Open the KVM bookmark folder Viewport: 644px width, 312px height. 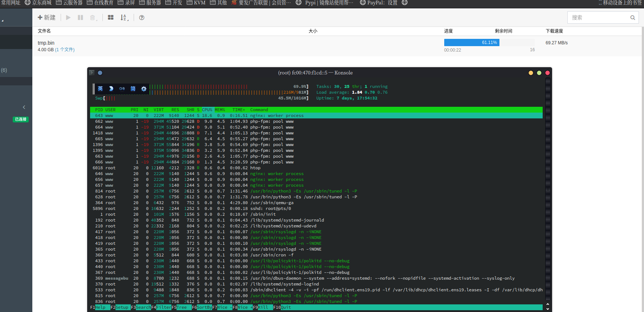coord(196,3)
